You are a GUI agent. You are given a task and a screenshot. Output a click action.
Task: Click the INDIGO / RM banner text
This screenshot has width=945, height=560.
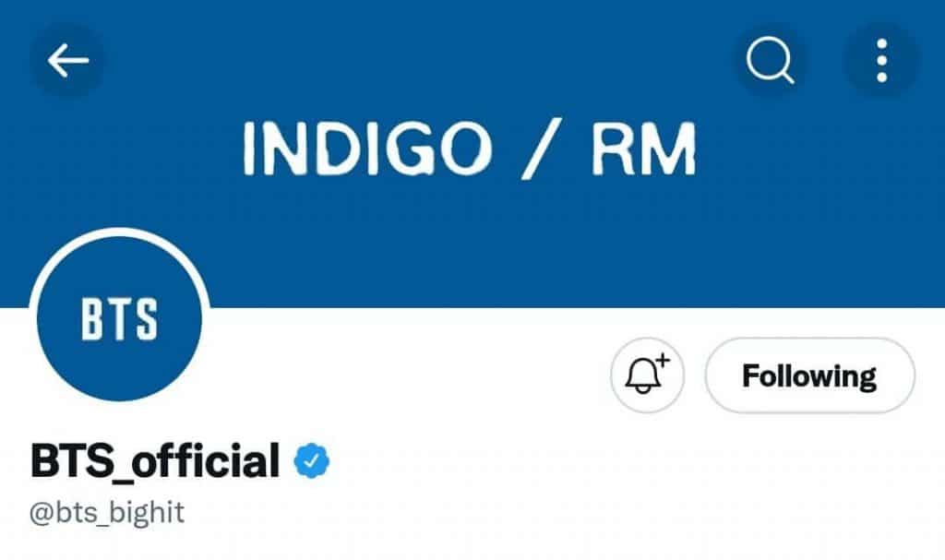(x=470, y=149)
